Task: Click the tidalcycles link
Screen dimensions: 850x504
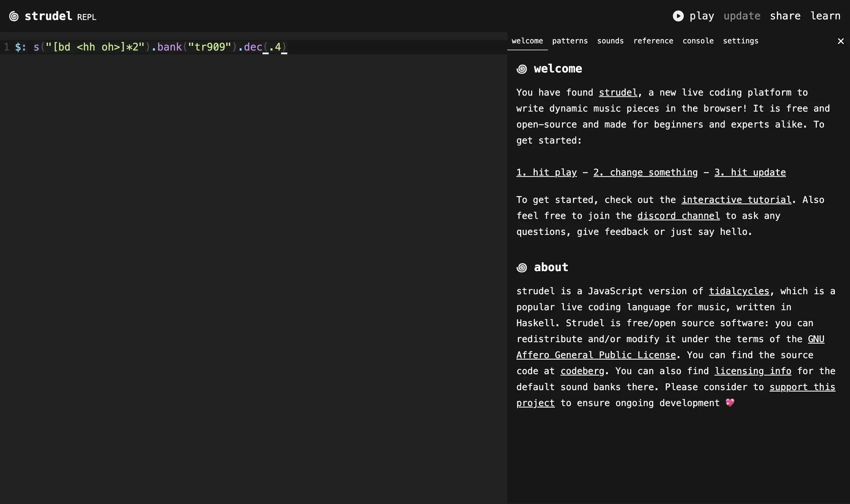Action: 739,291
